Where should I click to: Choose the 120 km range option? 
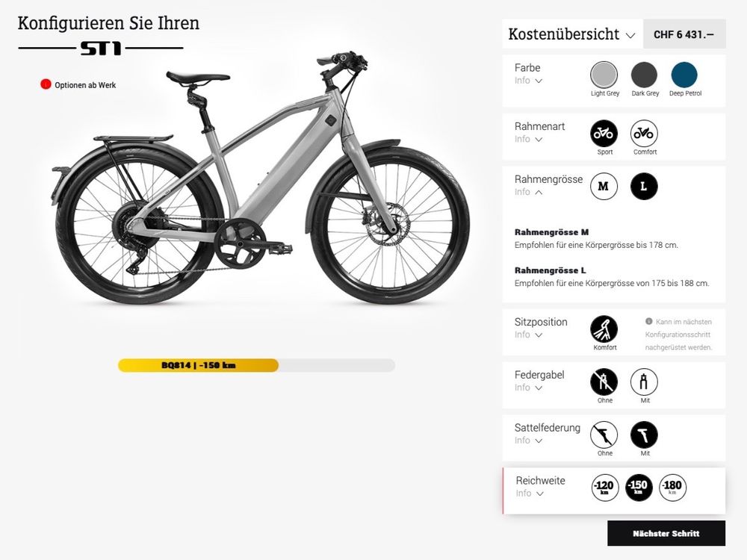click(604, 488)
